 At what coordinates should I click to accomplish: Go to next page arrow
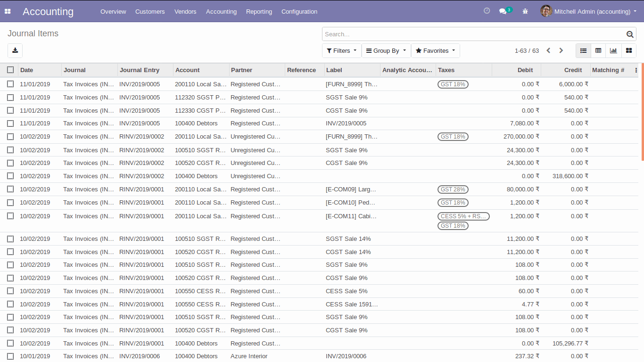561,50
